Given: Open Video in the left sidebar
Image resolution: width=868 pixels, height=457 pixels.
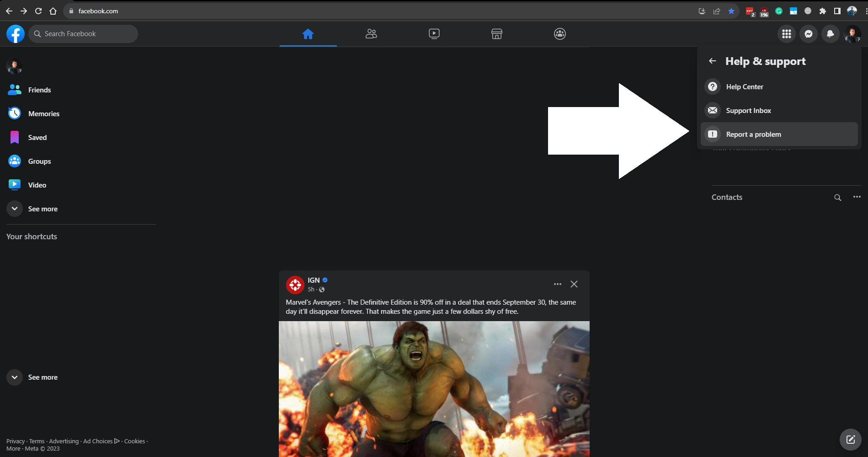Looking at the screenshot, I should [x=81, y=185].
